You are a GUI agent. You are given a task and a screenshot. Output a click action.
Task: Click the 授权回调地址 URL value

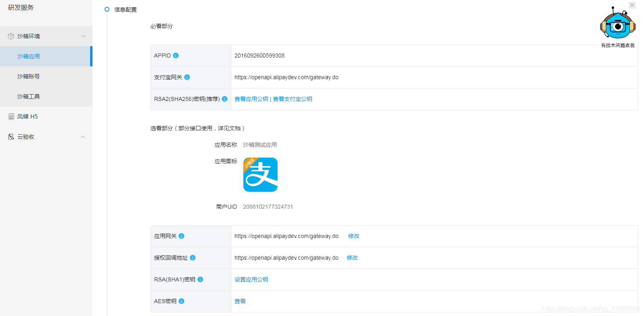286,258
